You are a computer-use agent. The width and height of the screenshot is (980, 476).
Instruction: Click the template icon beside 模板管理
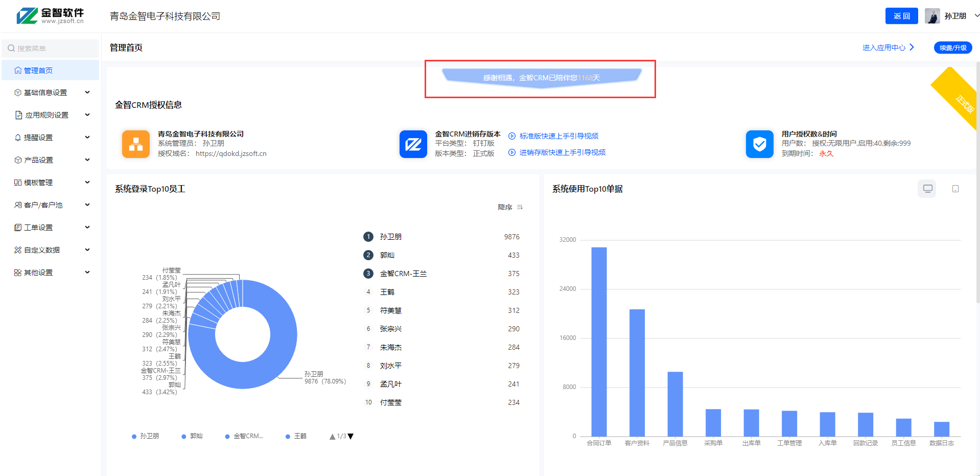click(18, 183)
